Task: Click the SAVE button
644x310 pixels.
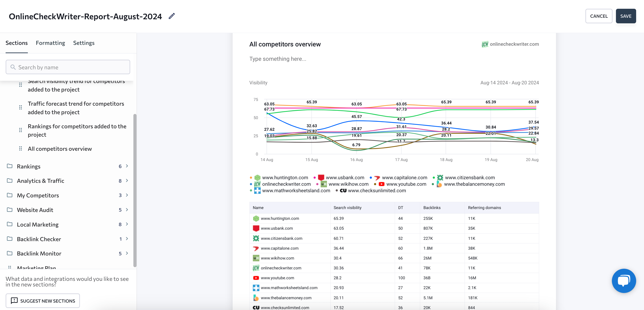Action: coord(626,16)
